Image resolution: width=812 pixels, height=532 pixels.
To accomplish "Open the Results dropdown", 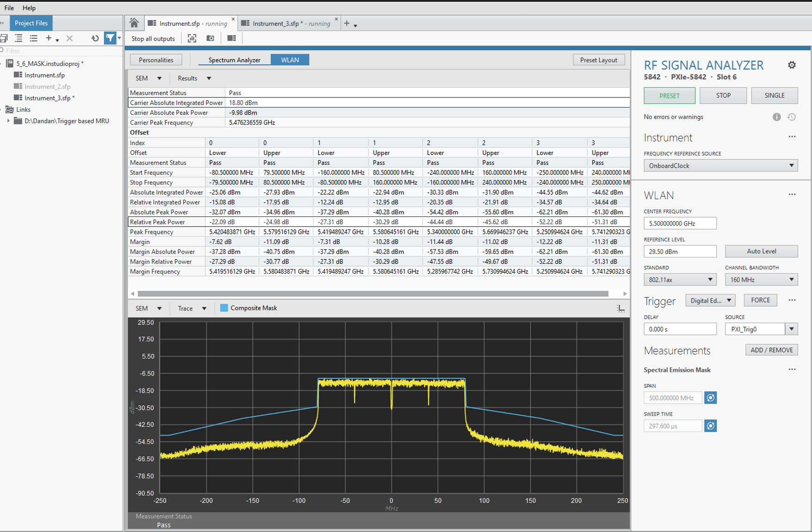I will (194, 78).
